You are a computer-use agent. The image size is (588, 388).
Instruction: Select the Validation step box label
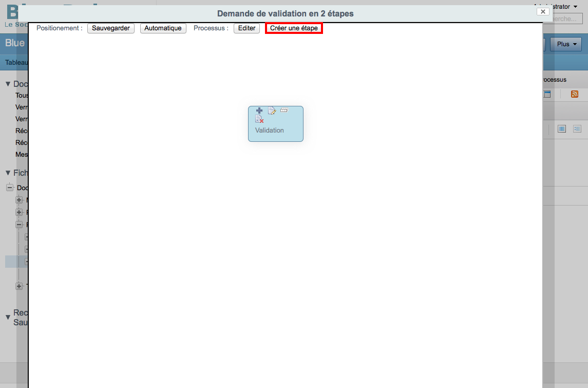tap(270, 130)
